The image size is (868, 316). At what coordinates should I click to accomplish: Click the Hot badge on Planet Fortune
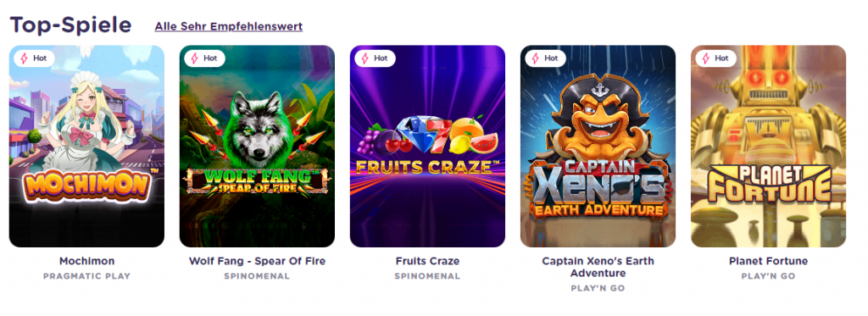point(715,58)
